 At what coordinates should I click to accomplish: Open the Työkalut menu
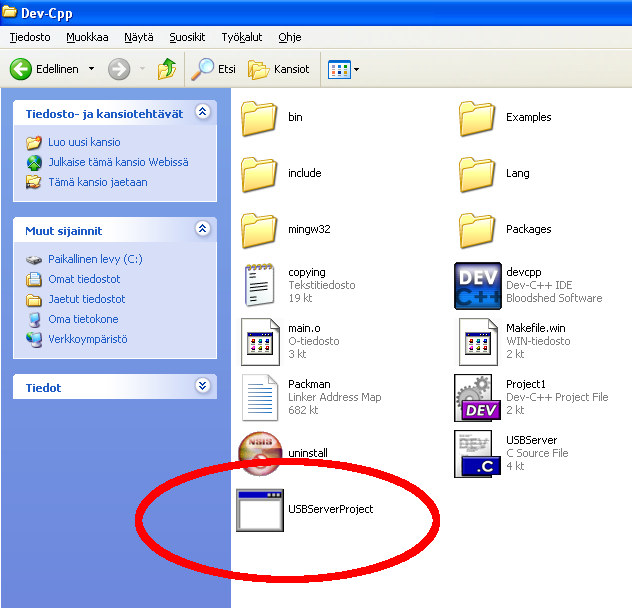(241, 37)
